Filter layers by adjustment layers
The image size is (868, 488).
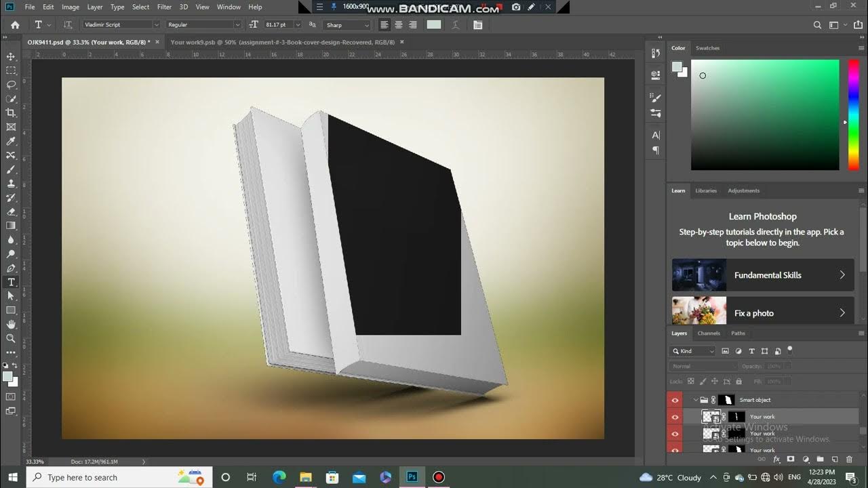coord(738,351)
